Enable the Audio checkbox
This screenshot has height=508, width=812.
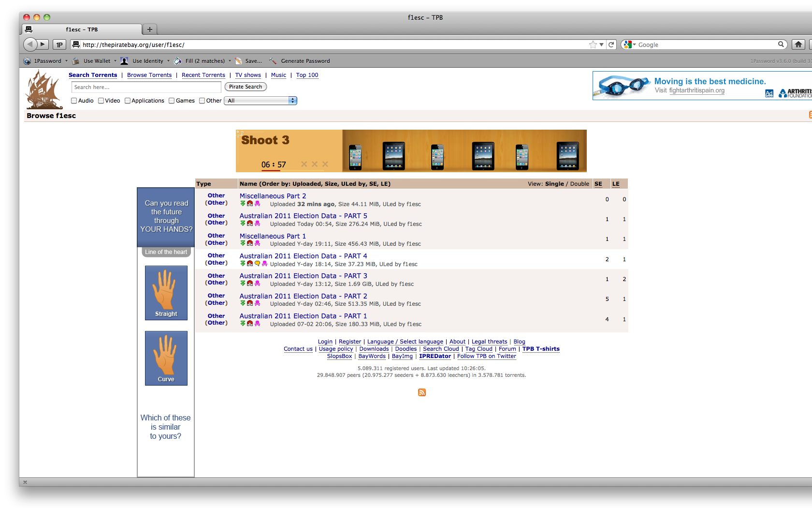[74, 101]
